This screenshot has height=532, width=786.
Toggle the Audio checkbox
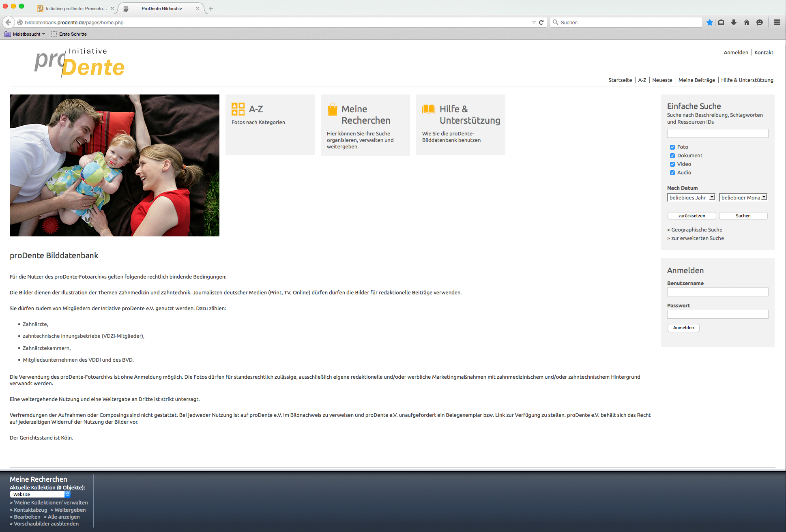pyautogui.click(x=672, y=173)
